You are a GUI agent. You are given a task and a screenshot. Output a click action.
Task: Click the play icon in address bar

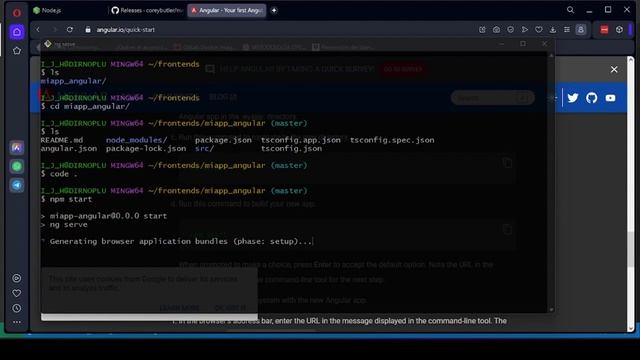pos(524,29)
